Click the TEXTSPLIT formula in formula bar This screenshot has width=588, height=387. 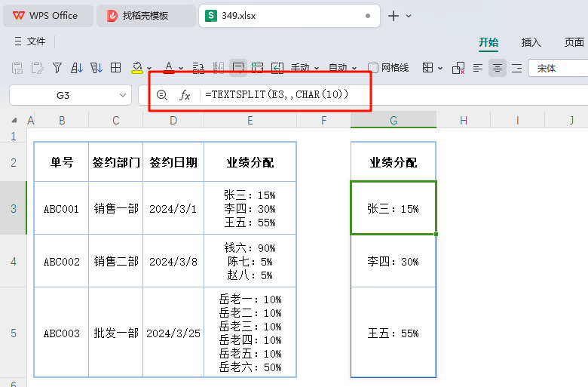pos(277,94)
